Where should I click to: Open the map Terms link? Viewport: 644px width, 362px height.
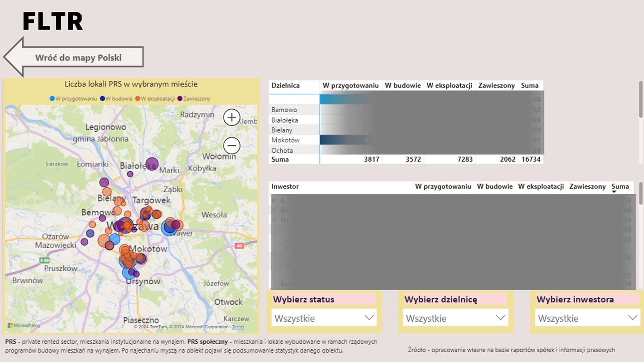(x=238, y=327)
